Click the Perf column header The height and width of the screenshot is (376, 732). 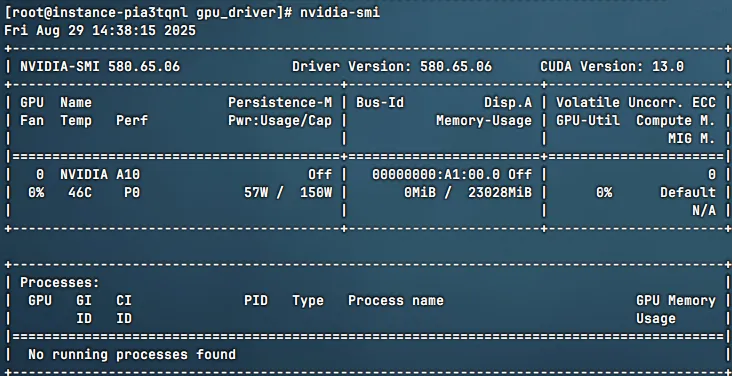[x=132, y=121]
